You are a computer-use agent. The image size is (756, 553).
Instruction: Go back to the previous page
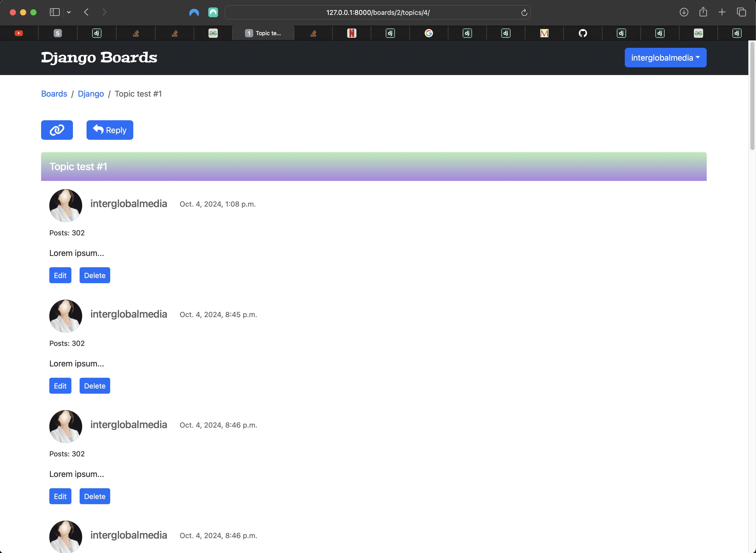86,12
